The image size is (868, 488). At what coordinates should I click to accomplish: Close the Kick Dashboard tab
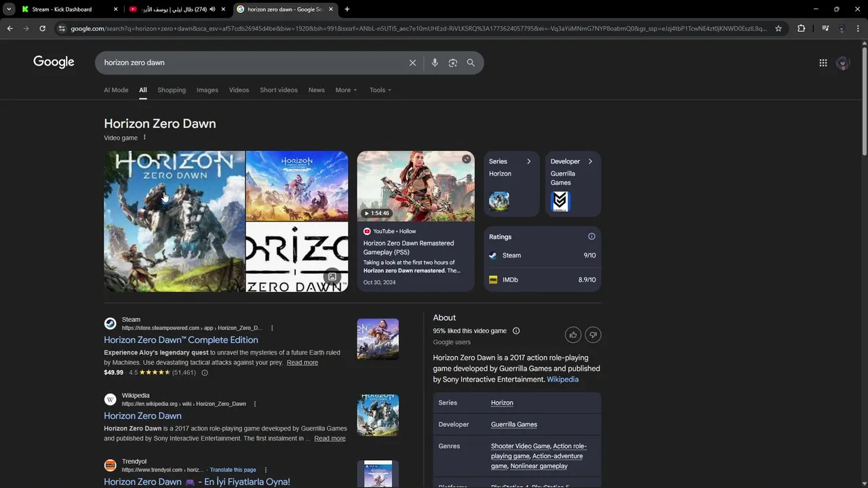coord(115,9)
